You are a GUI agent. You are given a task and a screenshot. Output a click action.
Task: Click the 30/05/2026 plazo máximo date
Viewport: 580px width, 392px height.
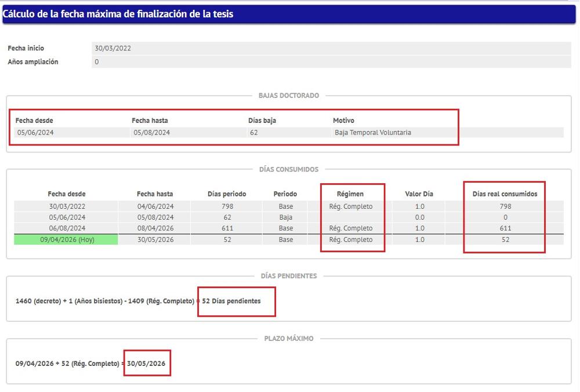click(146, 364)
